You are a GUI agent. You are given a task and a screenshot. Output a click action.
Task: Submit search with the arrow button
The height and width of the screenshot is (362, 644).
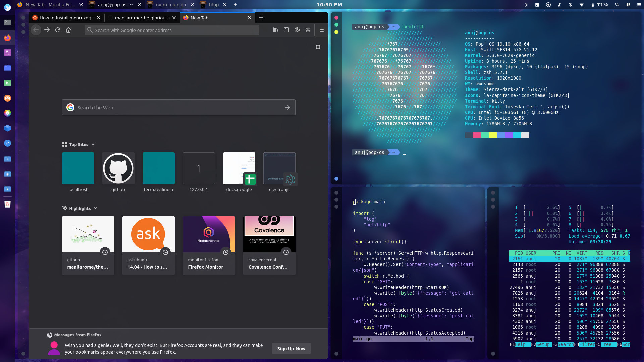coord(287,107)
